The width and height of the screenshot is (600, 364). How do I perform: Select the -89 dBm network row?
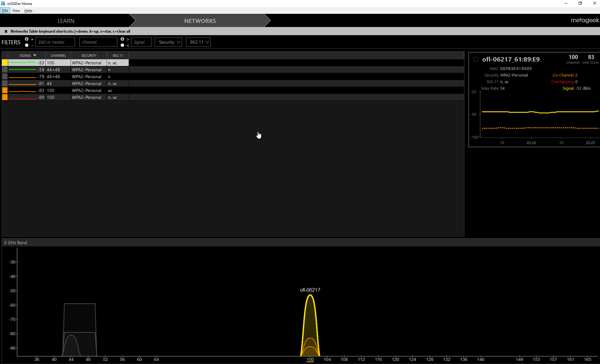pos(63,97)
